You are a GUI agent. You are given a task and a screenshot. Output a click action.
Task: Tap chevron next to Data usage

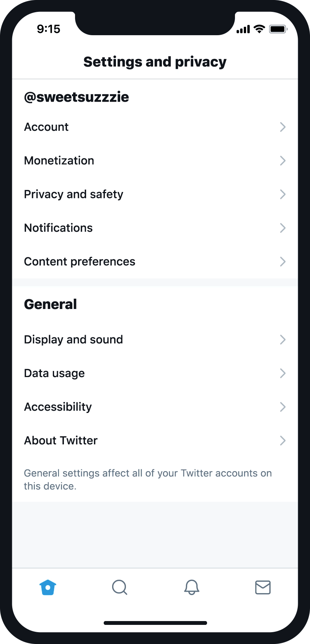tap(283, 373)
